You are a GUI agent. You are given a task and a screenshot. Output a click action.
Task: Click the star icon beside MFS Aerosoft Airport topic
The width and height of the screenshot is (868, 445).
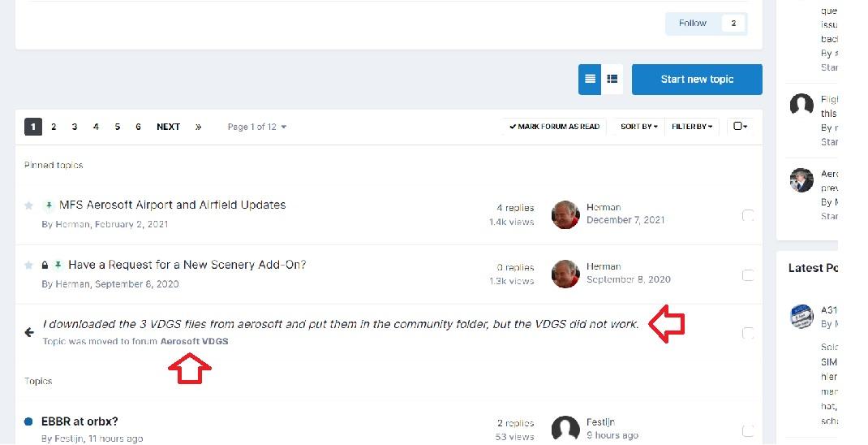point(29,205)
